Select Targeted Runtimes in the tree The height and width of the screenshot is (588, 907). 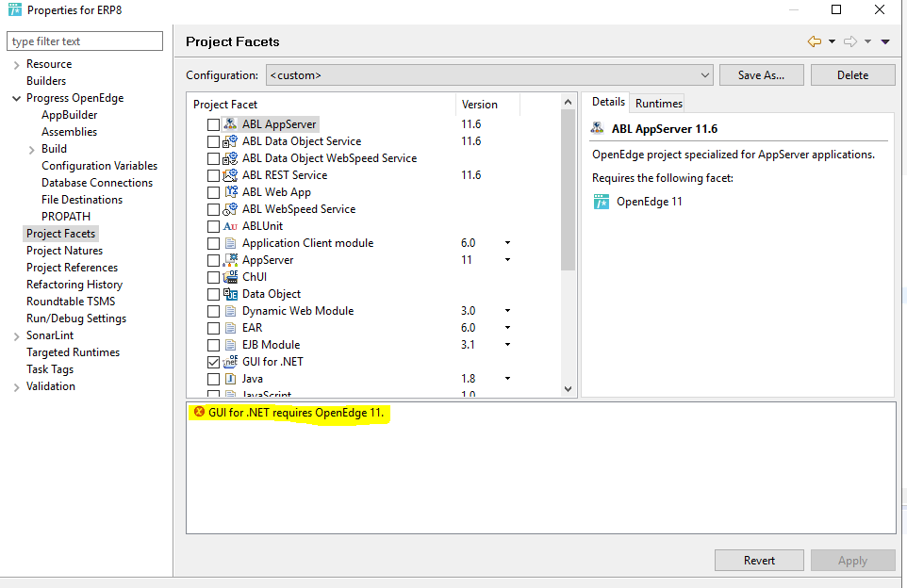click(73, 352)
